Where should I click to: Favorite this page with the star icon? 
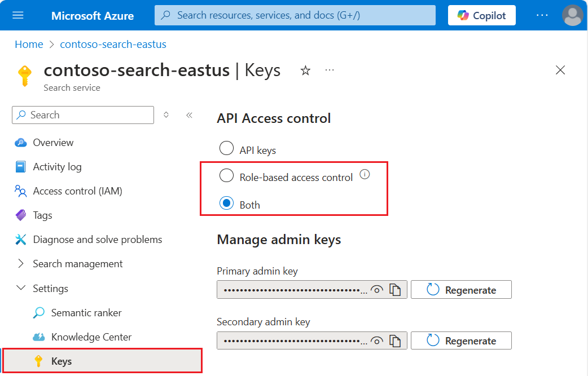tap(305, 70)
